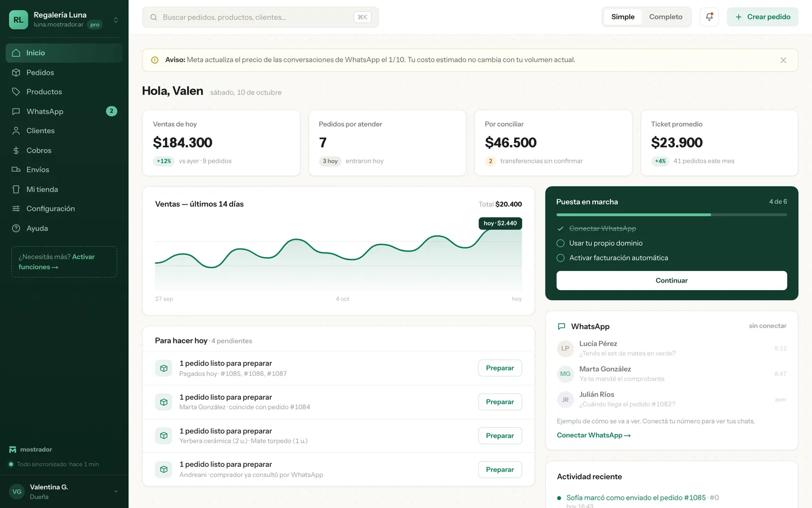Click the WhatsApp unread badge 2
Screen dimensions: 812x508
tap(112, 111)
